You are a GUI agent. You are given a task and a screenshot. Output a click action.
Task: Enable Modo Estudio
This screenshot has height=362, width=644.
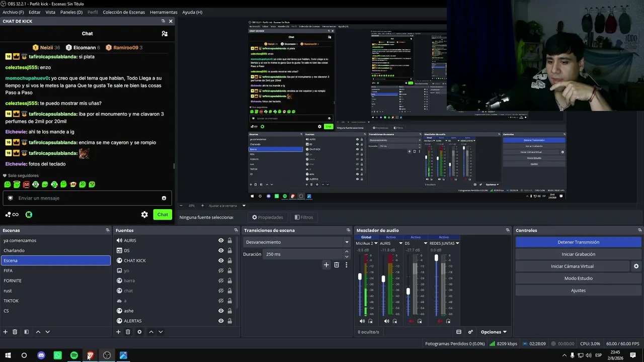pyautogui.click(x=578, y=279)
